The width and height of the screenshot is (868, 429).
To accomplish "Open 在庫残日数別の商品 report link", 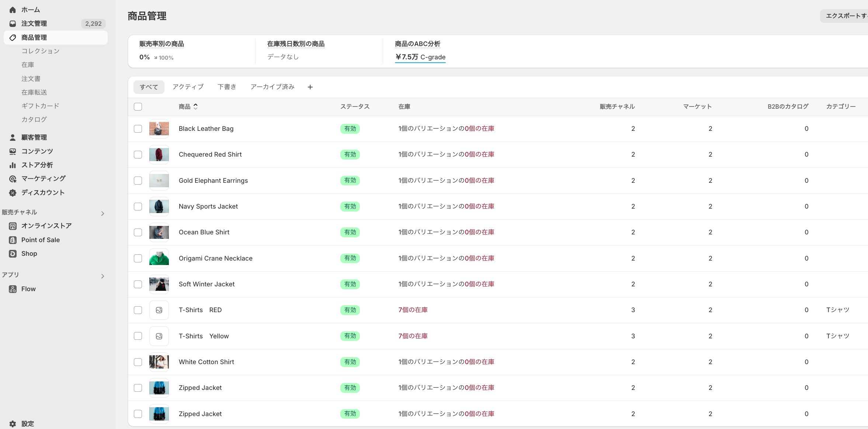I will click(296, 44).
